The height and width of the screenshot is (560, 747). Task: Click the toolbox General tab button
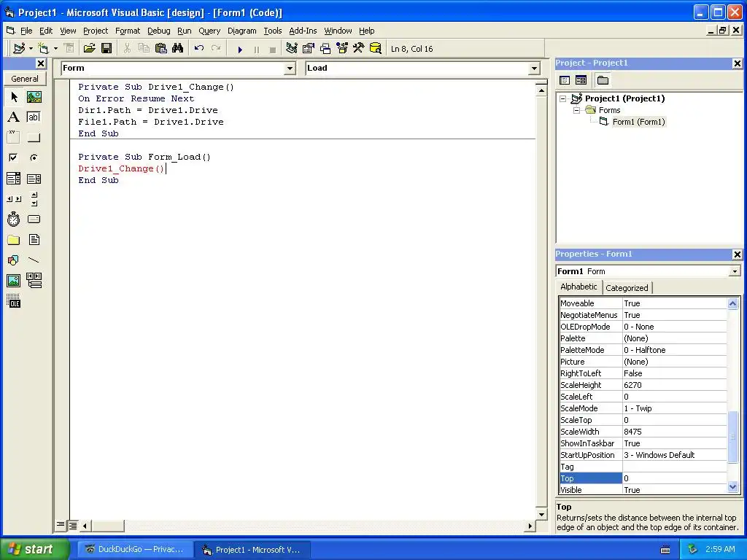click(x=25, y=79)
